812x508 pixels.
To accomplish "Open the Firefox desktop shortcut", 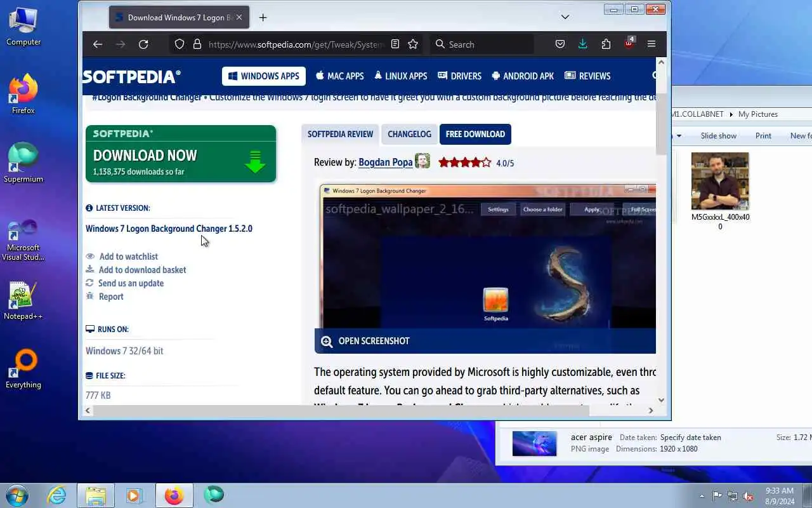I will point(23,95).
